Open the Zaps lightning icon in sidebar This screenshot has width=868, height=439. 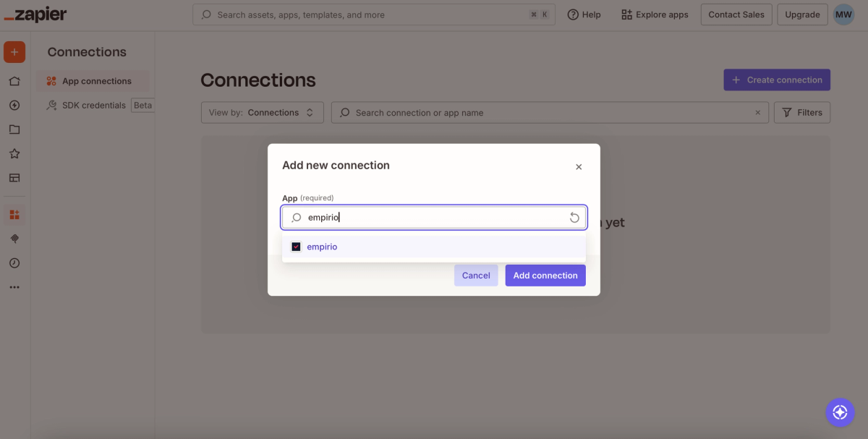pyautogui.click(x=14, y=105)
